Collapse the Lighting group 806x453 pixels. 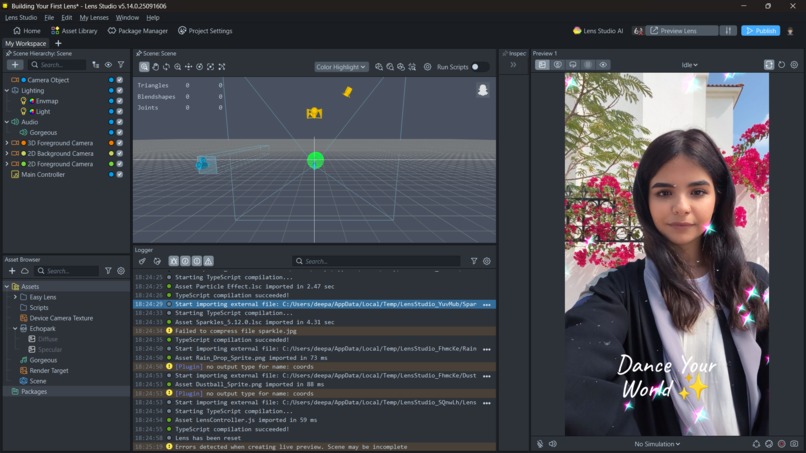[x=7, y=90]
